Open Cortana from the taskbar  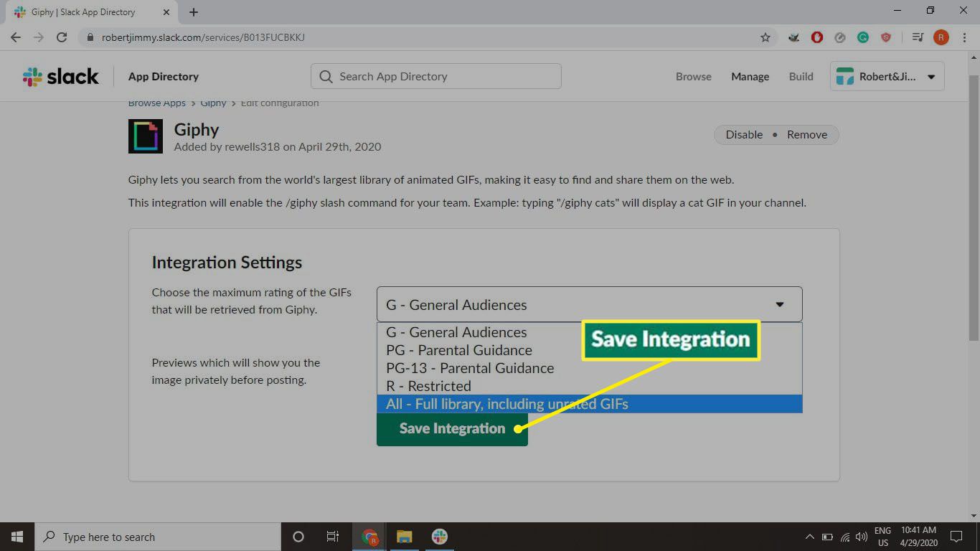[298, 537]
